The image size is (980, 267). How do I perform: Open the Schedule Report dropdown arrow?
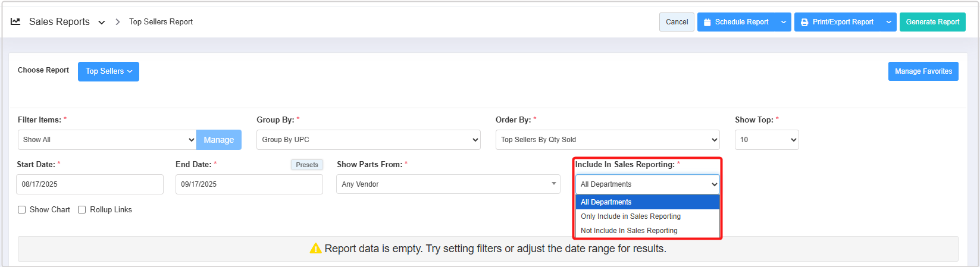click(784, 22)
